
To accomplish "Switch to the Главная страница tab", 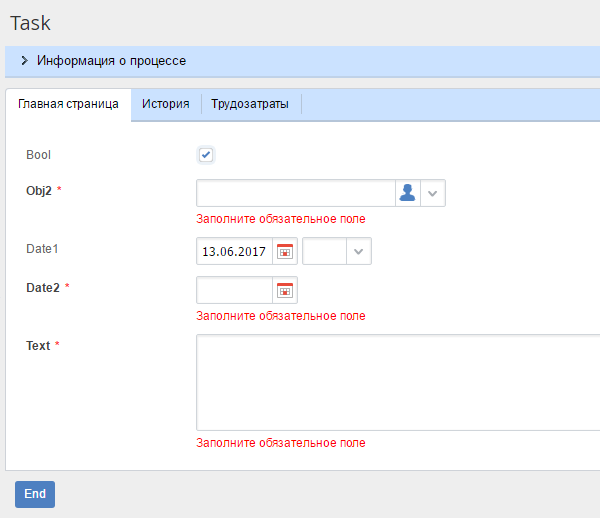I will [68, 104].
